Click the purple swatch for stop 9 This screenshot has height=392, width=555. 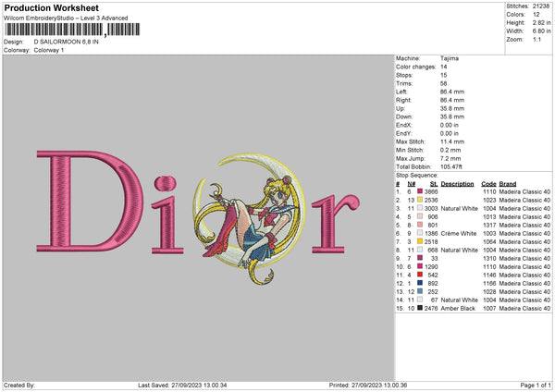point(419,257)
